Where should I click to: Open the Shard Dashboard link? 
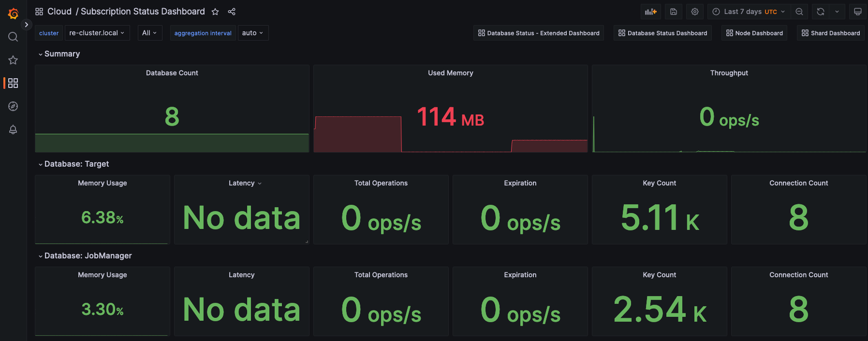coord(831,33)
